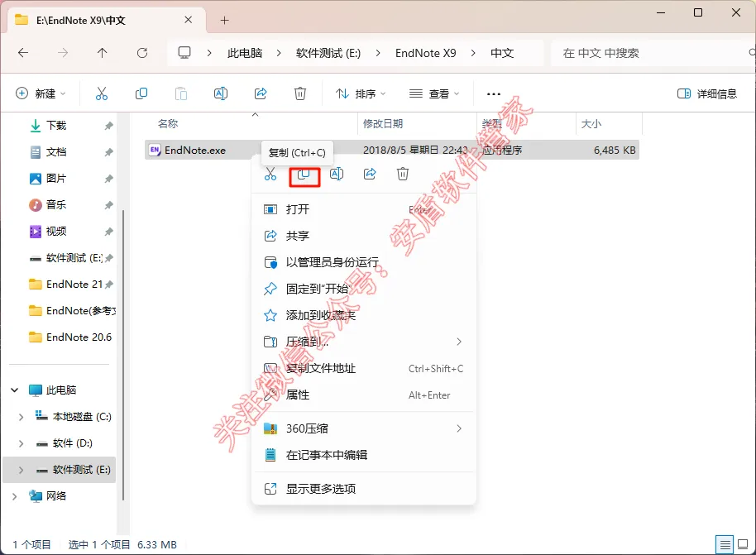Click the toolbar Delete trash icon
This screenshot has height=555, width=756.
click(300, 93)
